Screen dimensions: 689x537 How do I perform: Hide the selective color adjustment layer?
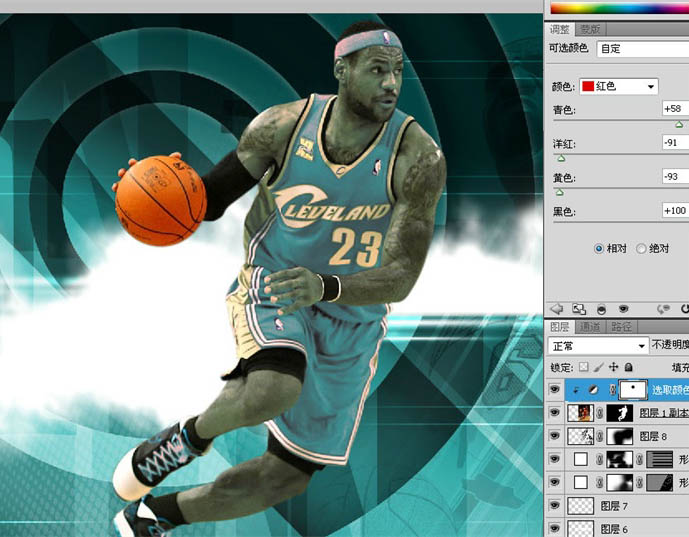click(555, 390)
